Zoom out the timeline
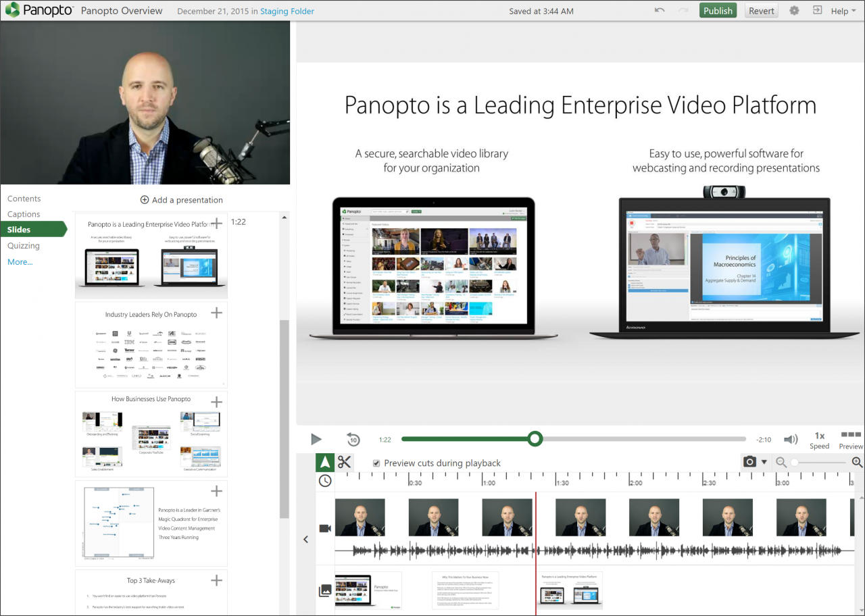865x616 pixels. point(781,463)
